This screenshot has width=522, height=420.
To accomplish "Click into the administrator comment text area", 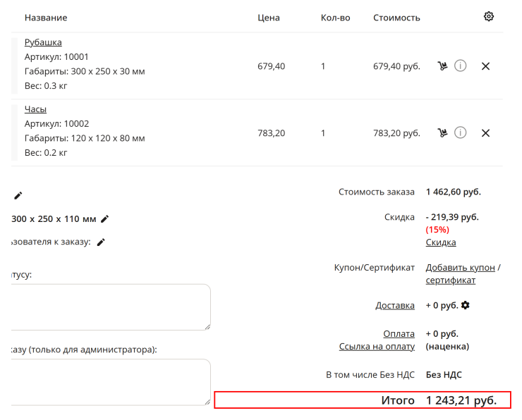I will click(111, 382).
